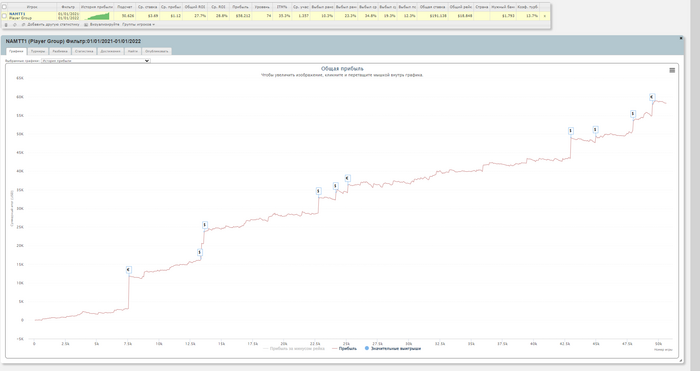Sort by the Страна column header
Image resolution: width=700 pixels, height=371 pixels.
tap(482, 7)
